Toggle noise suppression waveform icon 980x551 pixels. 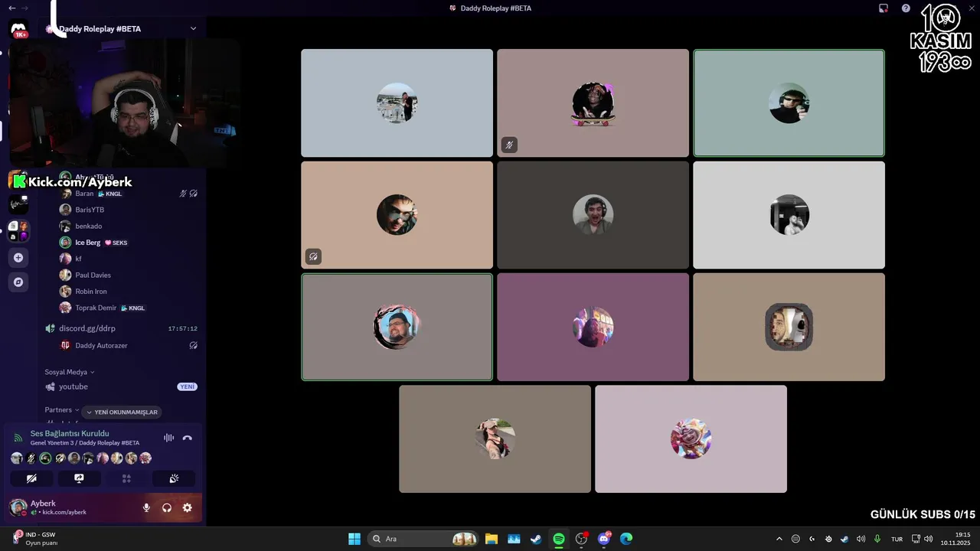click(x=168, y=438)
